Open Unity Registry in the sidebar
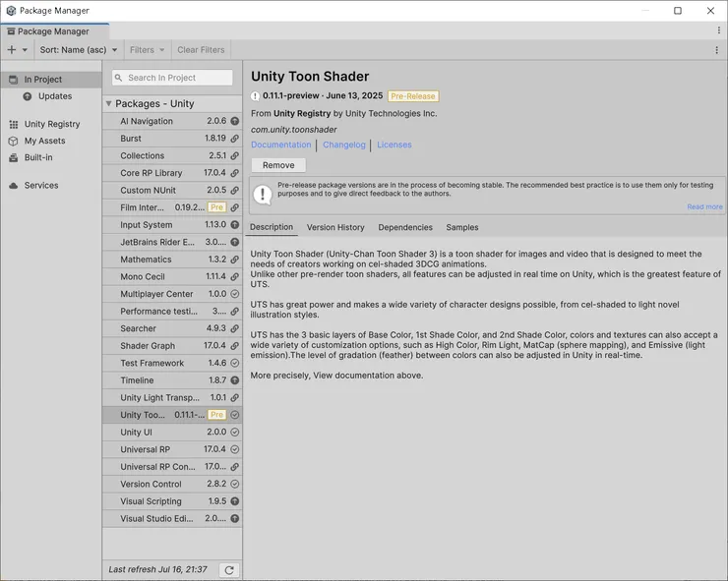The image size is (728, 581). coord(51,124)
